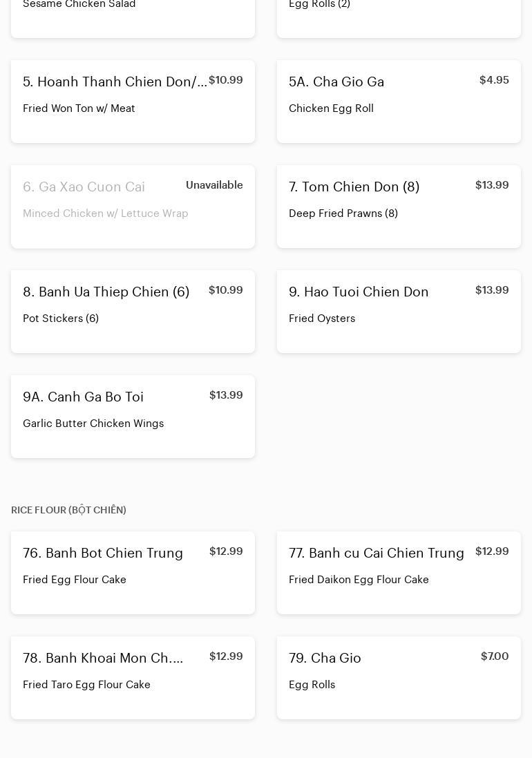Click the Fried Oysters description text
This screenshot has height=758, width=532.
(x=322, y=319)
